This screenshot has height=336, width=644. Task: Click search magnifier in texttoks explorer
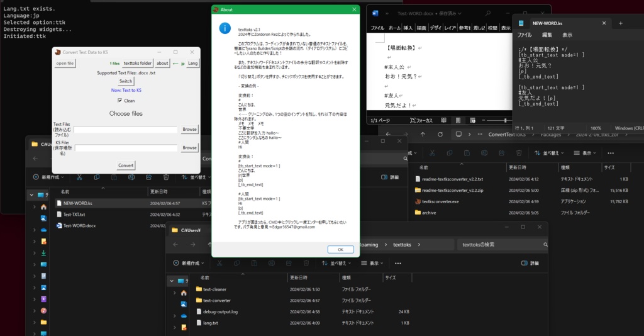click(x=545, y=244)
